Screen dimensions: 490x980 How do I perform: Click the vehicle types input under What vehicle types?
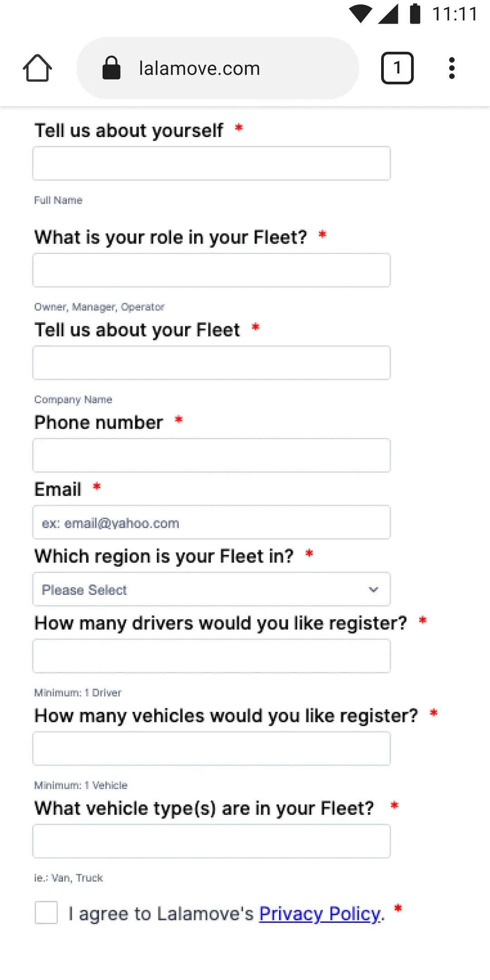point(211,841)
